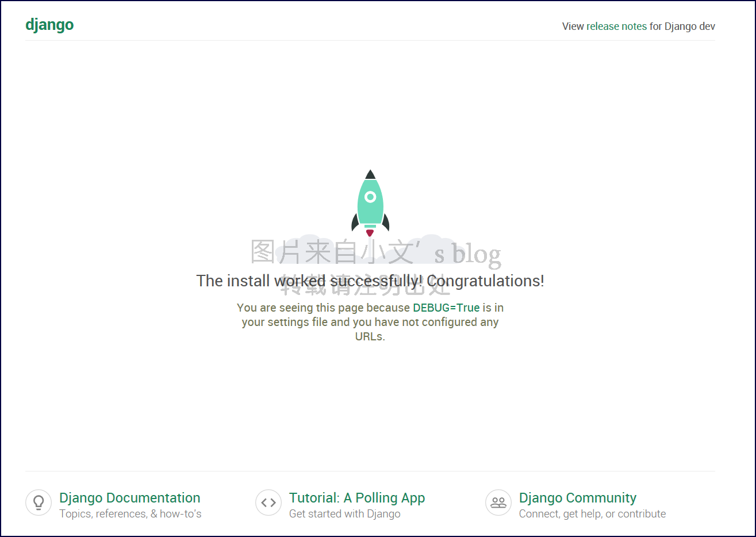Open the release notes link
This screenshot has width=756, height=537.
616,26
